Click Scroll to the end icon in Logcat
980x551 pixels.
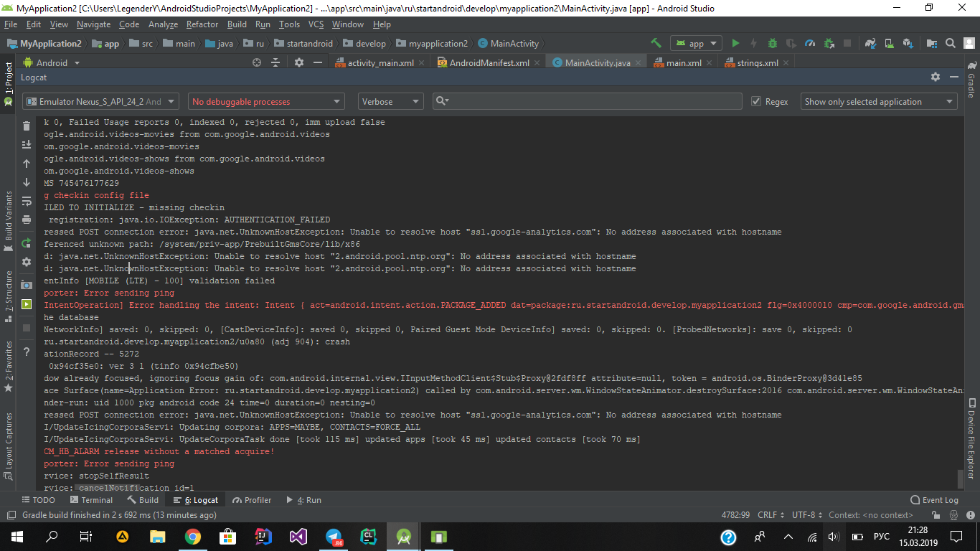[x=27, y=144]
